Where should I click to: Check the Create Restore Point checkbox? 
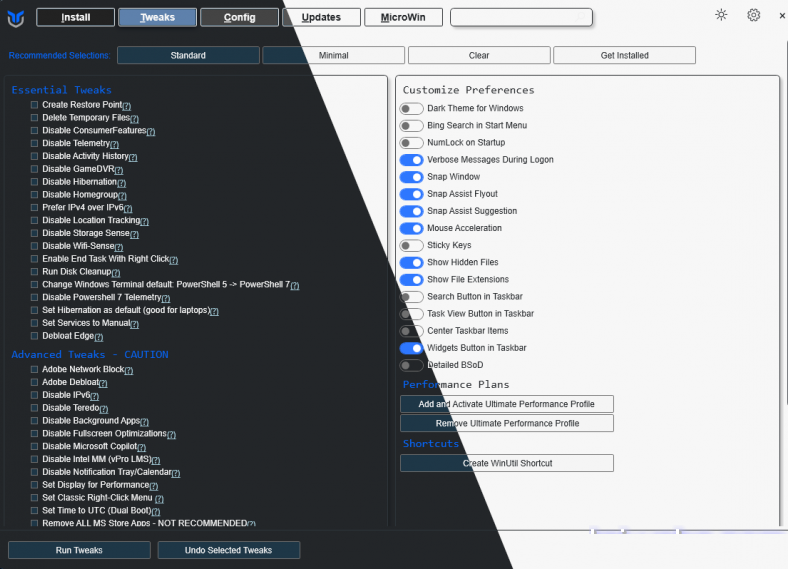(34, 105)
